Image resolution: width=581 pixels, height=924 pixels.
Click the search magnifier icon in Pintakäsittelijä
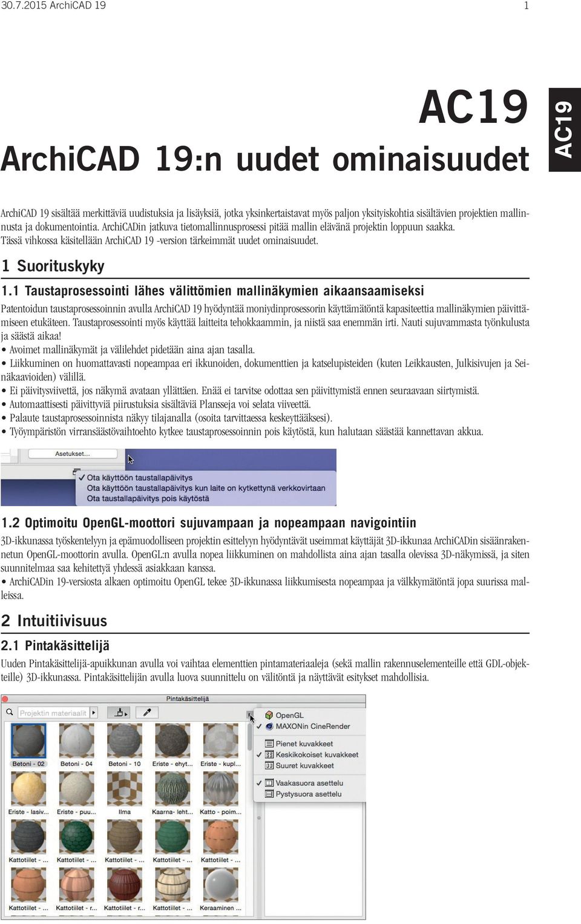click(9, 713)
